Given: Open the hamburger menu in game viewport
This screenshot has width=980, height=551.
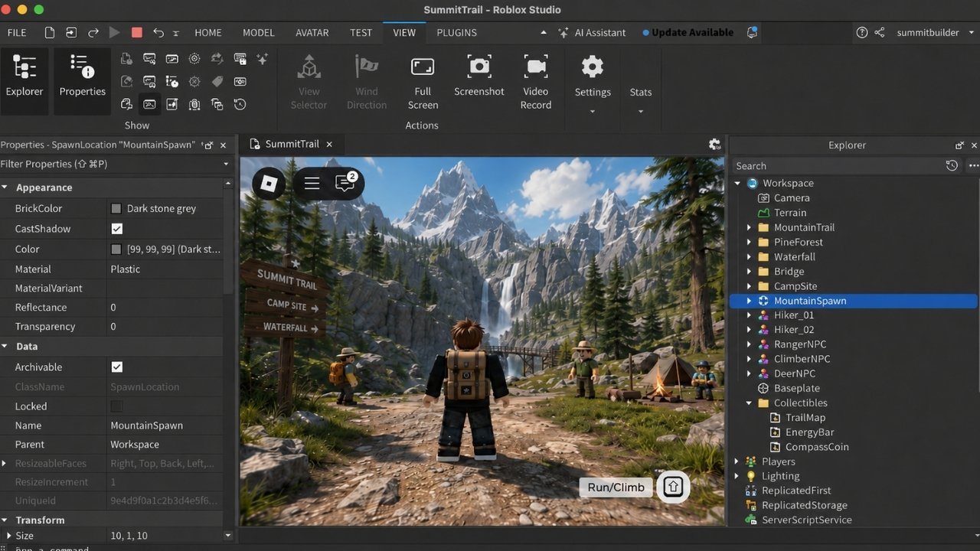Looking at the screenshot, I should pos(312,184).
